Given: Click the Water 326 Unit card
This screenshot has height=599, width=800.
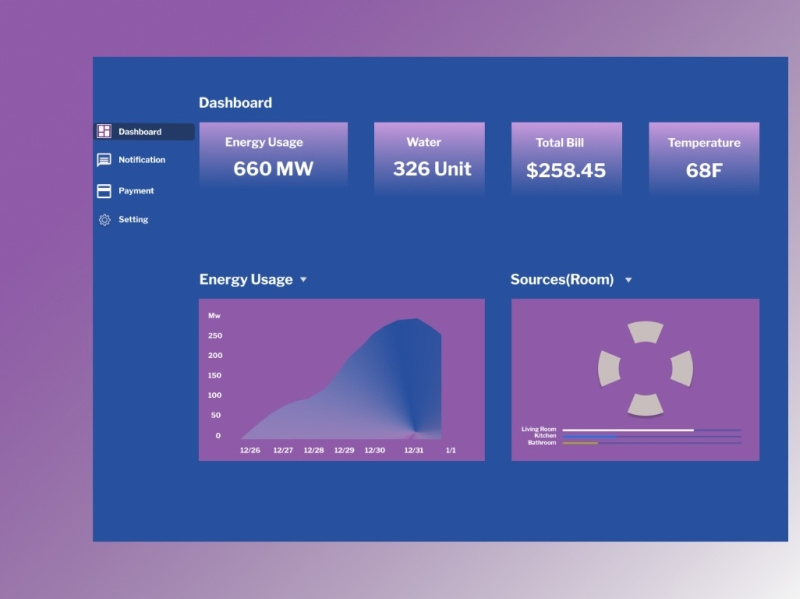Looking at the screenshot, I should click(x=429, y=155).
